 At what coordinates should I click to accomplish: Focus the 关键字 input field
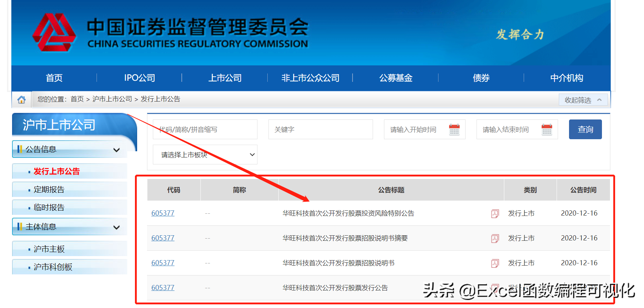pos(321,129)
